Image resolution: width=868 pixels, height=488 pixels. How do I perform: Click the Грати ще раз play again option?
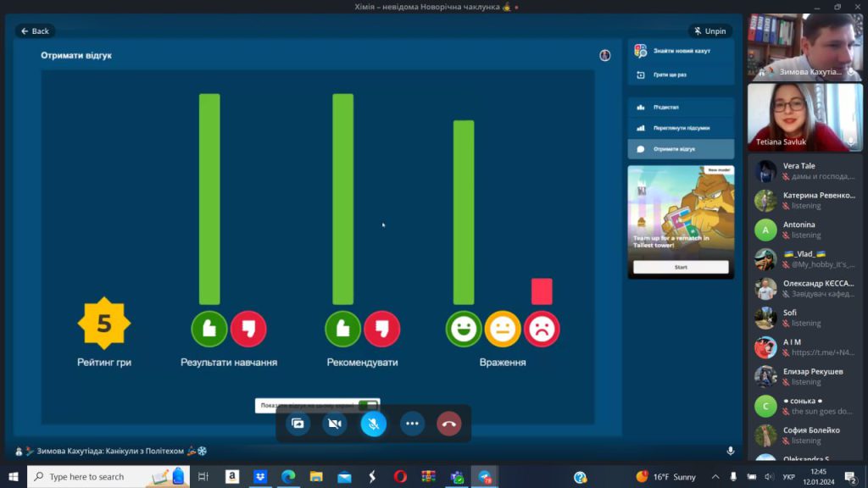681,75
